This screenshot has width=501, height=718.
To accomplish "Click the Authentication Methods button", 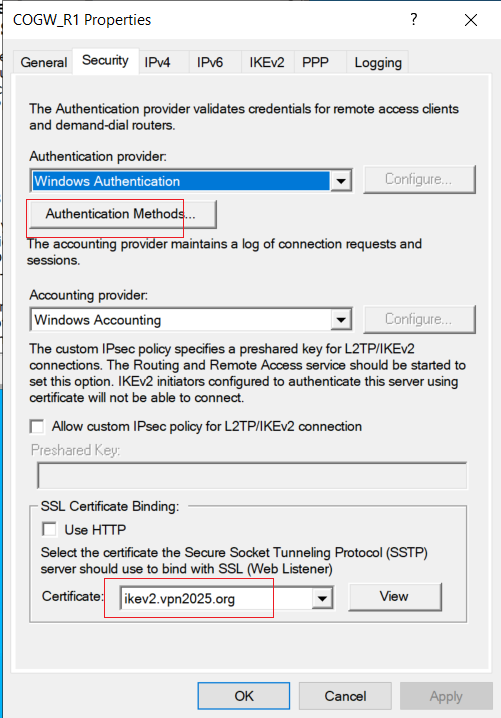I will (x=123, y=214).
